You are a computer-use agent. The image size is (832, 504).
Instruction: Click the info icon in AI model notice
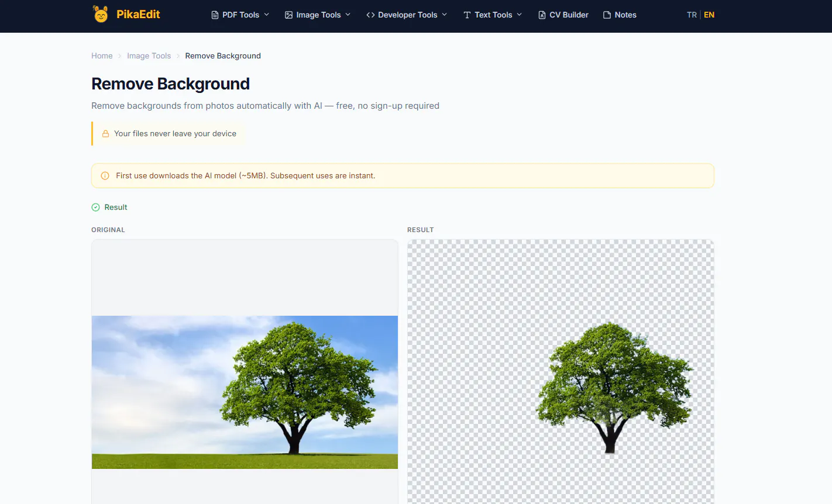coord(105,176)
